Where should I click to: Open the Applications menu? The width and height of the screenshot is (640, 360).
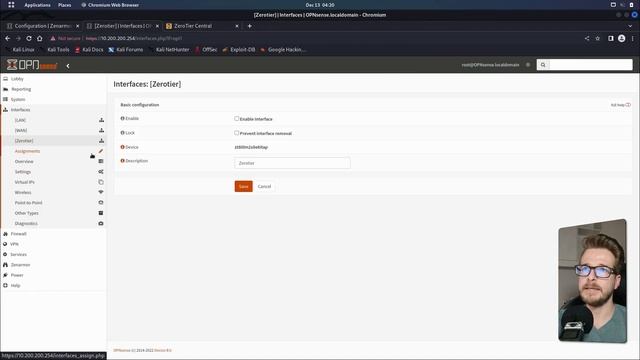click(37, 5)
